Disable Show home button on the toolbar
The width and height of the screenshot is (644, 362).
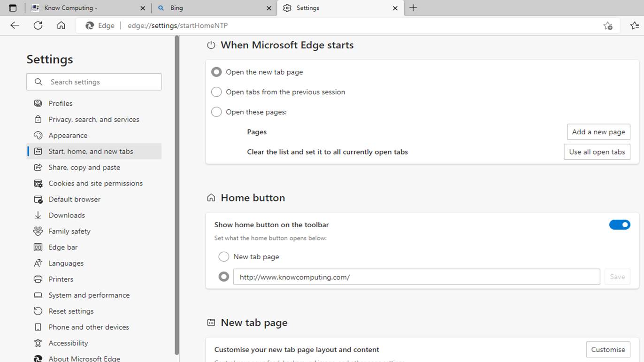pyautogui.click(x=620, y=224)
